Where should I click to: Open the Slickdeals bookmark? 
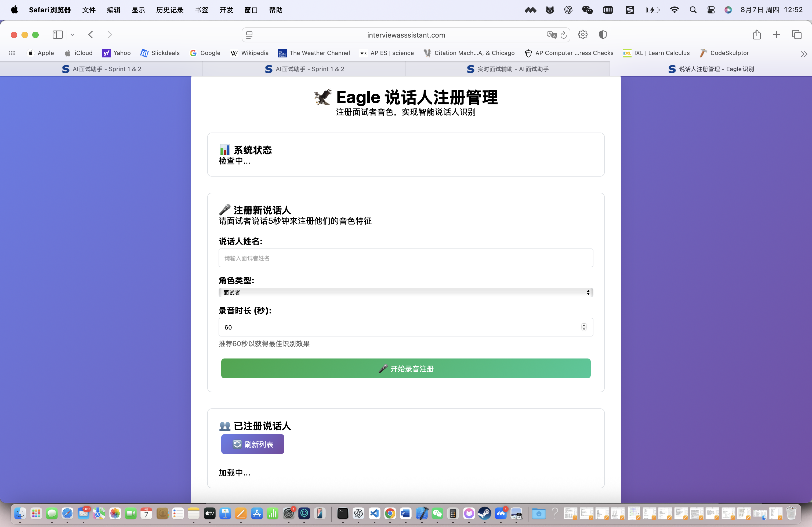tap(160, 53)
